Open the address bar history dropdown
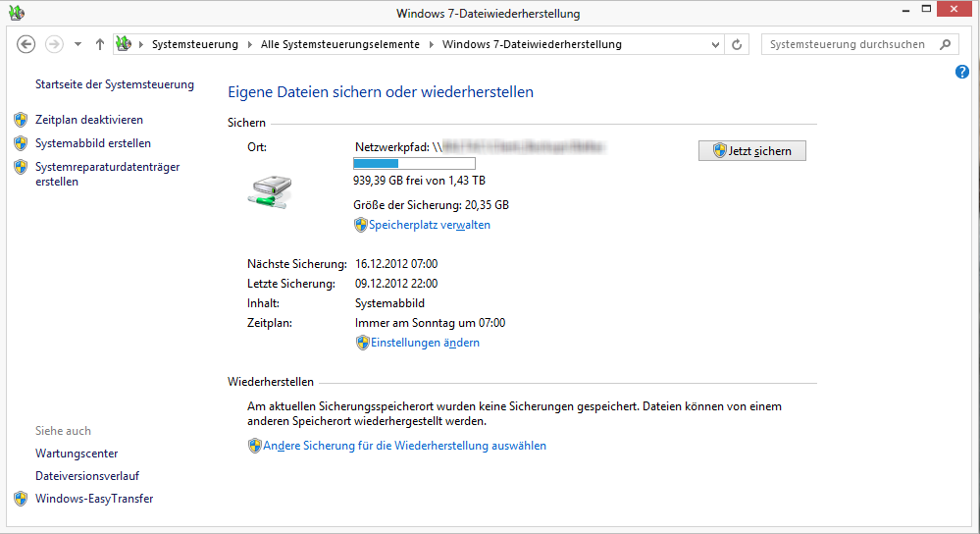This screenshot has width=980, height=534. [x=715, y=44]
